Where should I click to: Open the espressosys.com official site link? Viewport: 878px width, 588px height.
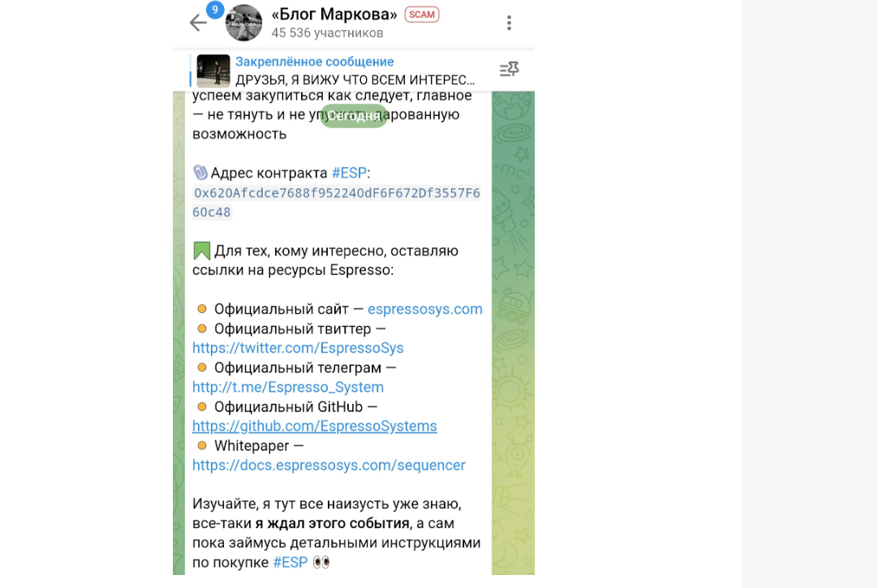pos(425,309)
